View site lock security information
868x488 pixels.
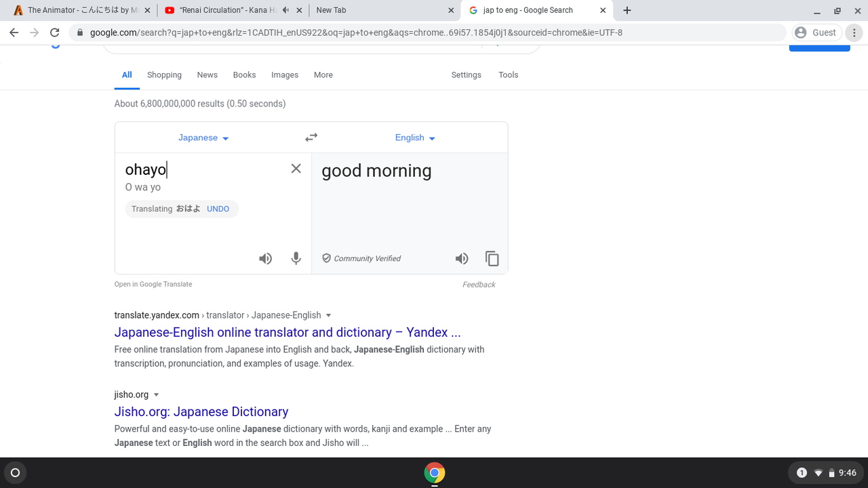pyautogui.click(x=80, y=33)
